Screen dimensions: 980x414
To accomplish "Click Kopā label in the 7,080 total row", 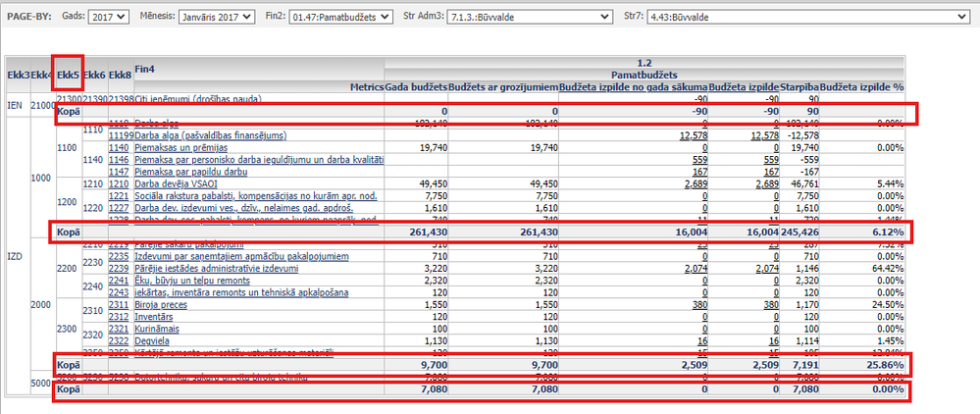I will tap(69, 389).
